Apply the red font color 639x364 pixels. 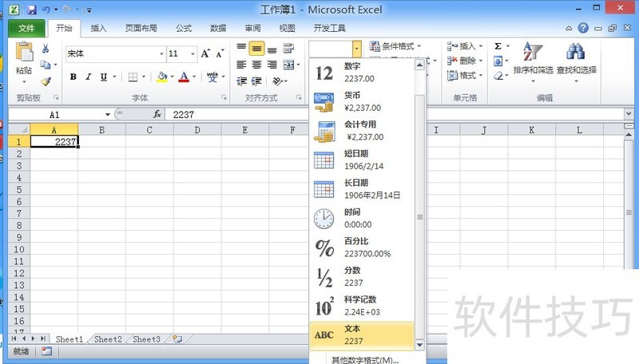[184, 77]
